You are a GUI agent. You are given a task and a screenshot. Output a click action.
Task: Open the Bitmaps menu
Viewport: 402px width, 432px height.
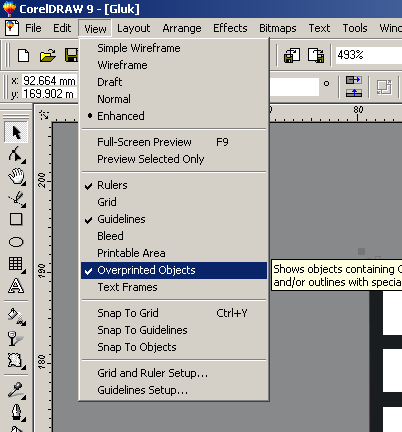(278, 28)
